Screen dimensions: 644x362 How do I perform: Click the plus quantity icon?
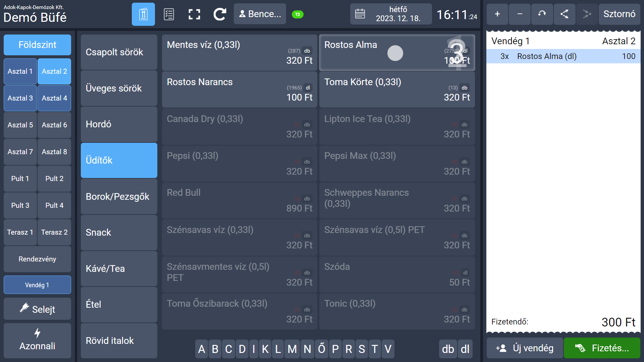pos(497,14)
